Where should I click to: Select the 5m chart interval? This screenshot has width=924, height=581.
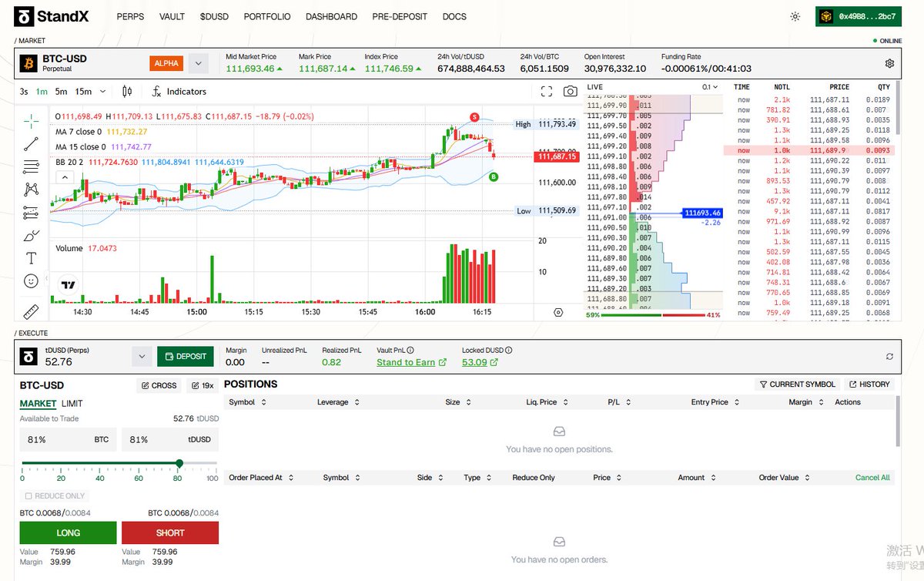click(61, 91)
